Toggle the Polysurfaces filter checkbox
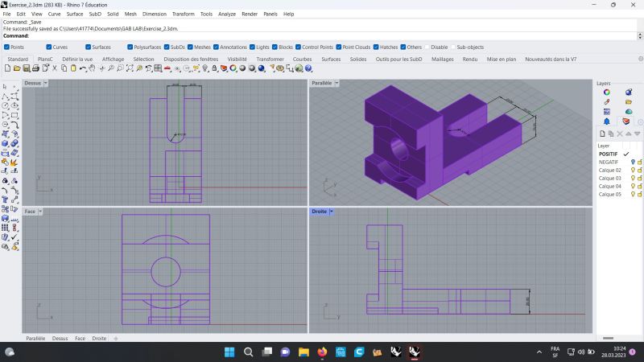 [129, 47]
